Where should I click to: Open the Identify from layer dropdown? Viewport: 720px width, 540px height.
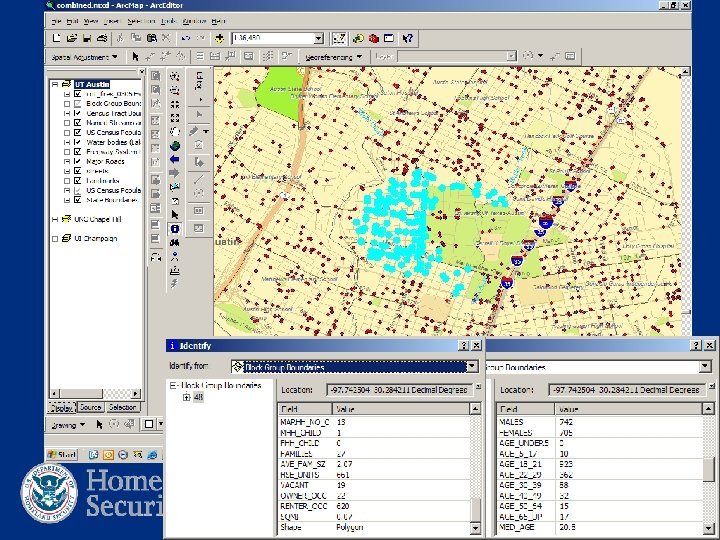coord(472,366)
